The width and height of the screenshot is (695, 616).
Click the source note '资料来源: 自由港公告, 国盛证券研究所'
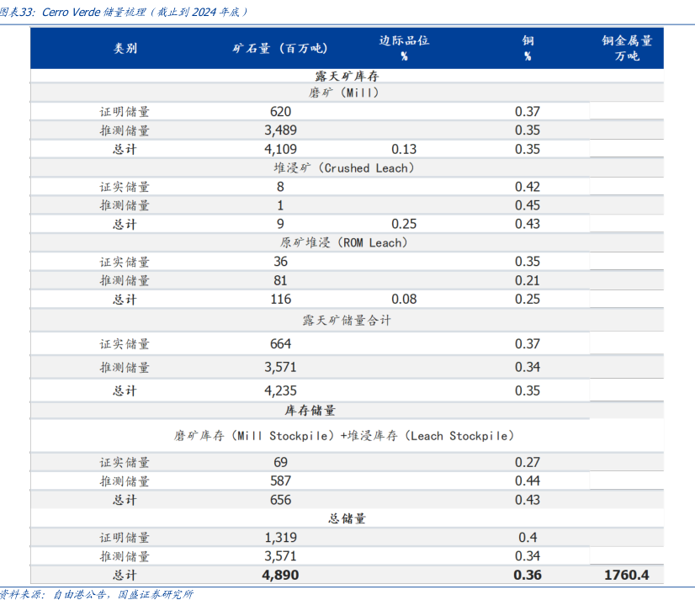pos(97,595)
